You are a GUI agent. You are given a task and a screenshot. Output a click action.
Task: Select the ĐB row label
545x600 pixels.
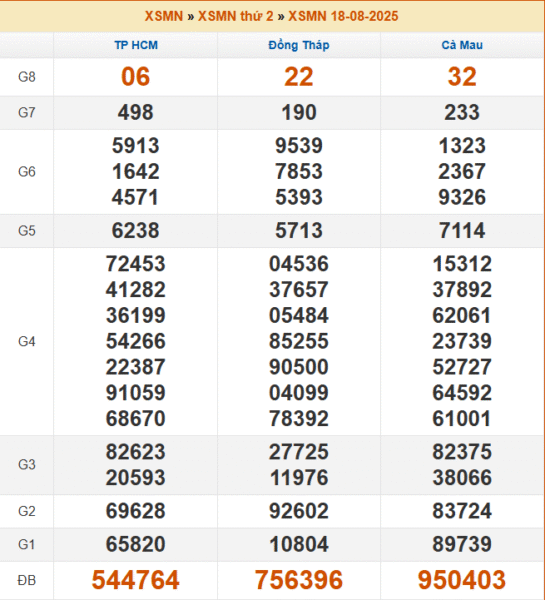(27, 580)
